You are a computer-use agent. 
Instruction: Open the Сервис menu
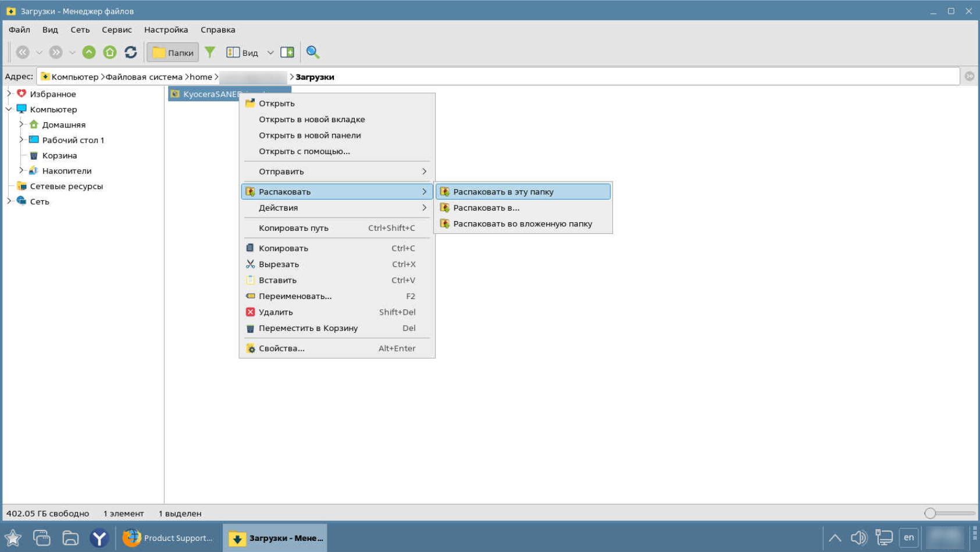(x=116, y=30)
